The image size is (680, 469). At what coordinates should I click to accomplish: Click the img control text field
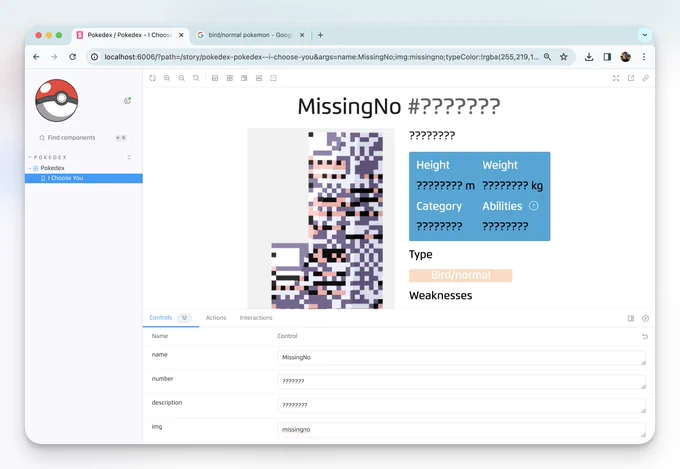pyautogui.click(x=461, y=430)
